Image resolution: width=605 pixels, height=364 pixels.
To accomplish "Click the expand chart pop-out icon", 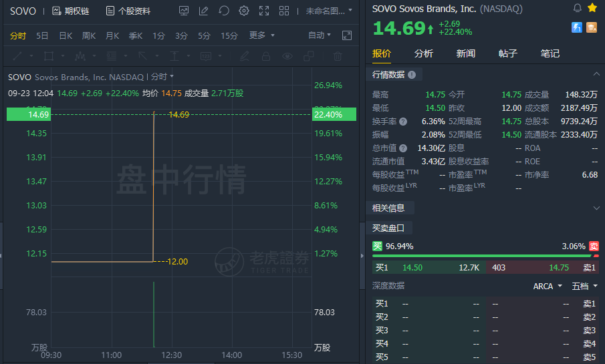I will point(347,35).
